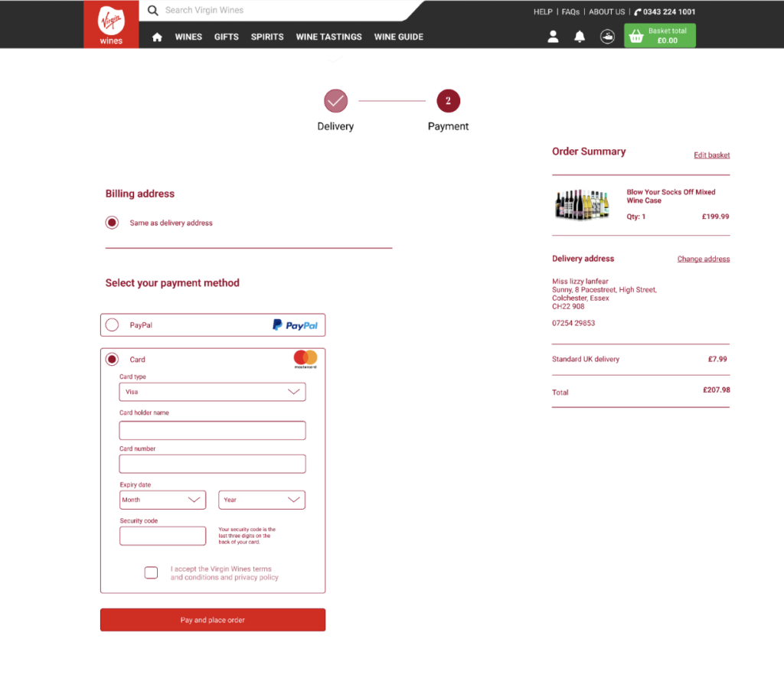Screen dimensions: 784x678
Task: Open the WINES menu
Action: 188,37
